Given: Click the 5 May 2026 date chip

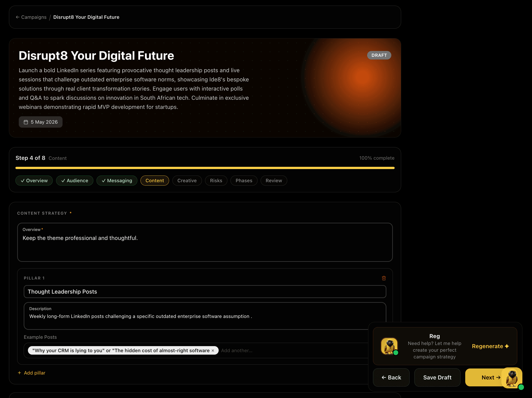Looking at the screenshot, I should 41,122.
